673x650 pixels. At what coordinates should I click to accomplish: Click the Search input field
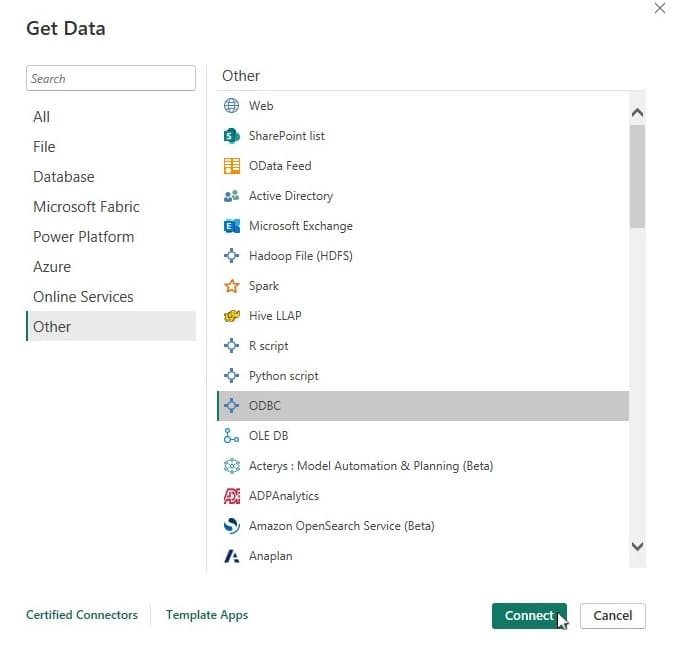(x=111, y=78)
